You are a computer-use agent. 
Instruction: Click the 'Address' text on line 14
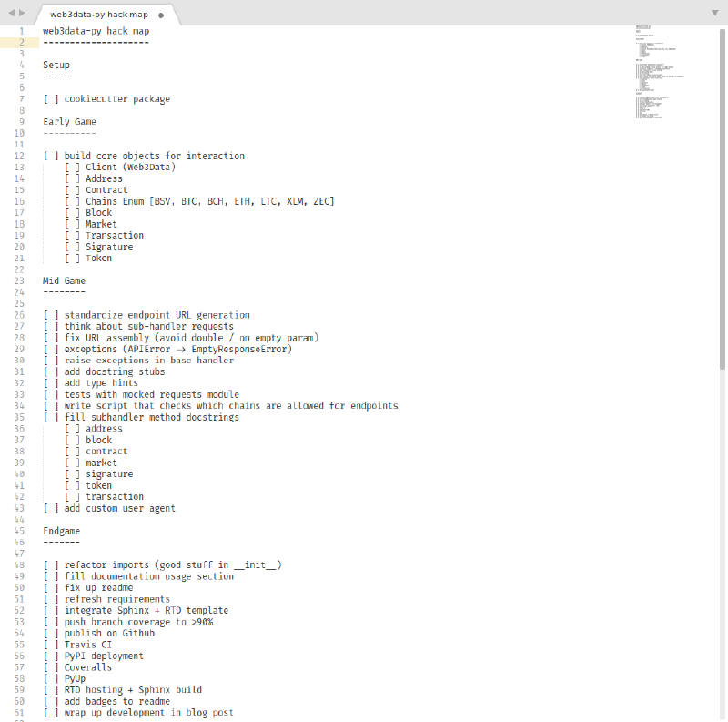(x=104, y=178)
